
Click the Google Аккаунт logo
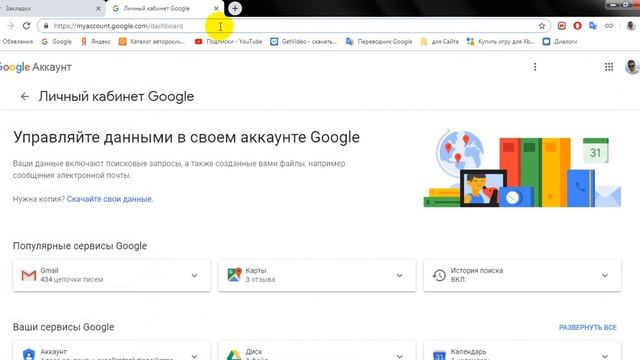35,67
